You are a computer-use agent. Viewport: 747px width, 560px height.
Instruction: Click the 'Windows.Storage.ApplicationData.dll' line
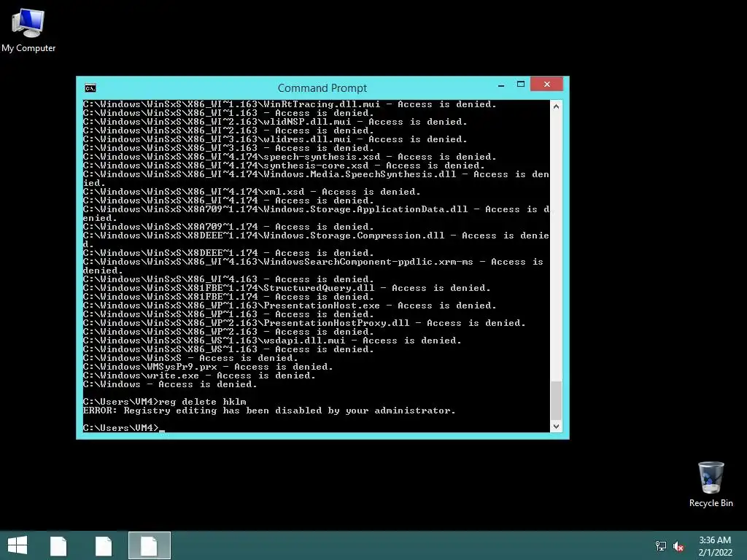pyautogui.click(x=316, y=214)
